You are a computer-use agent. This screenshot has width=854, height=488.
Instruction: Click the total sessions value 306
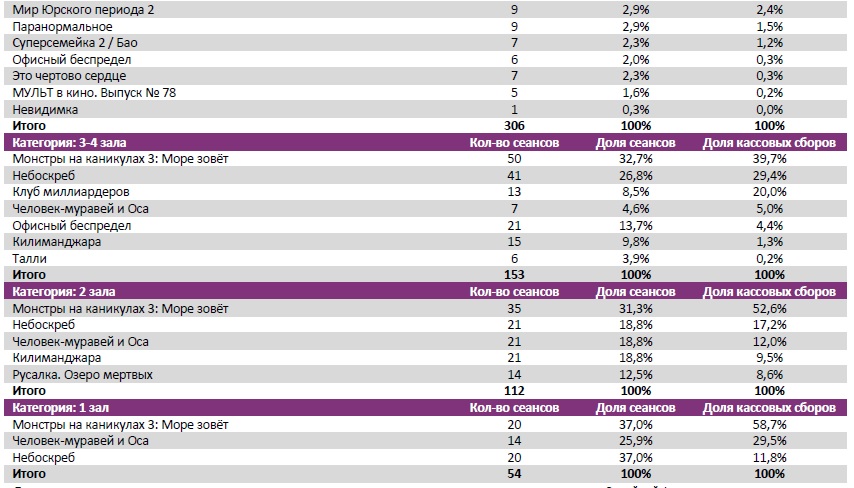[x=513, y=126]
